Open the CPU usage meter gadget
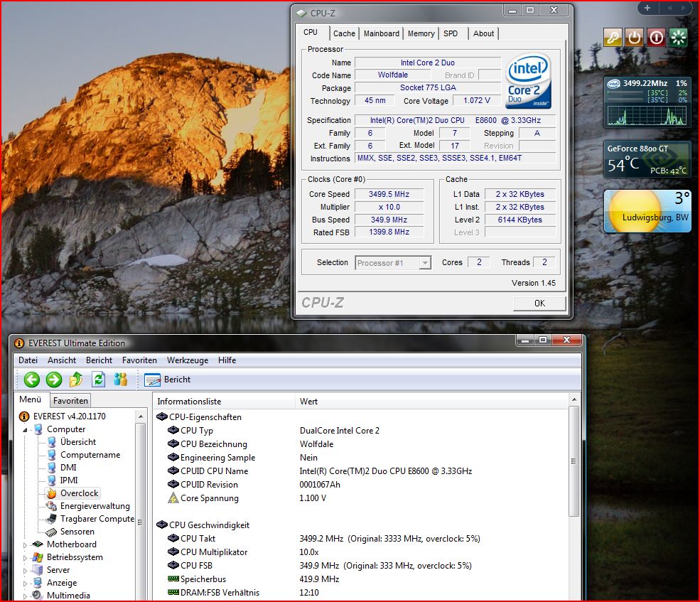 coord(647,102)
